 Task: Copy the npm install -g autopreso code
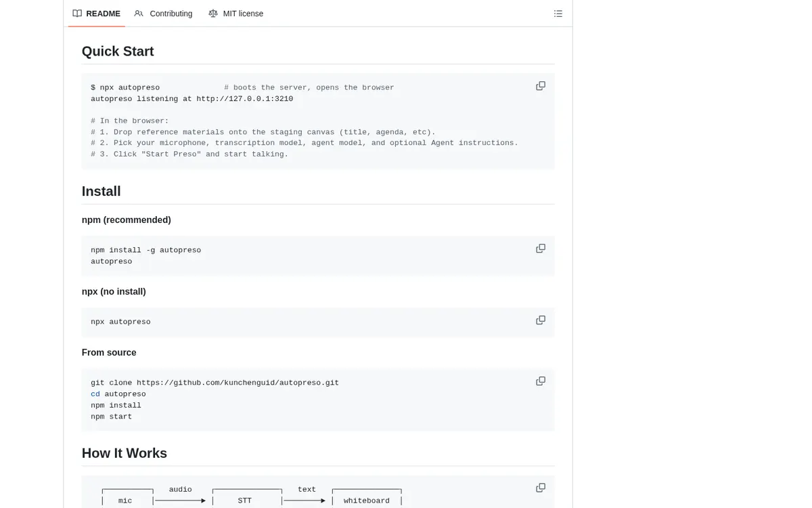coord(541,249)
